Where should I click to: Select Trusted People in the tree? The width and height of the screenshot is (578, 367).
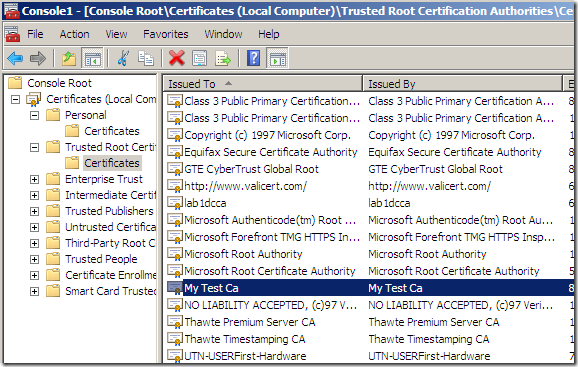click(x=101, y=259)
